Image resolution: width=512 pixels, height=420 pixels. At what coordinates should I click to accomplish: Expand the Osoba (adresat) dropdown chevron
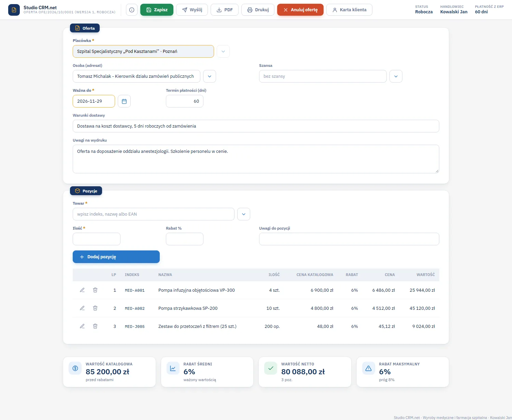pos(210,76)
